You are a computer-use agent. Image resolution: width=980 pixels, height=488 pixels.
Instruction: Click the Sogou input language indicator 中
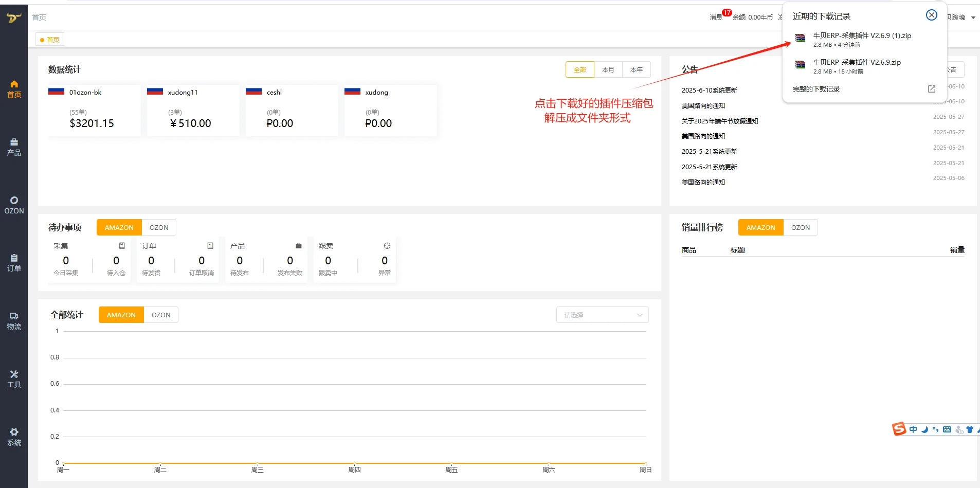[913, 429]
